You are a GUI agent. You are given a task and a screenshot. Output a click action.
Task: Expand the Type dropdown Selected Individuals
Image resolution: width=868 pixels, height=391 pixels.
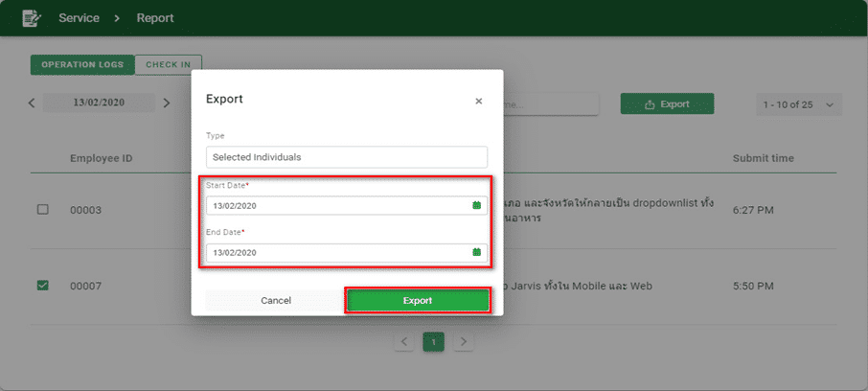[346, 157]
